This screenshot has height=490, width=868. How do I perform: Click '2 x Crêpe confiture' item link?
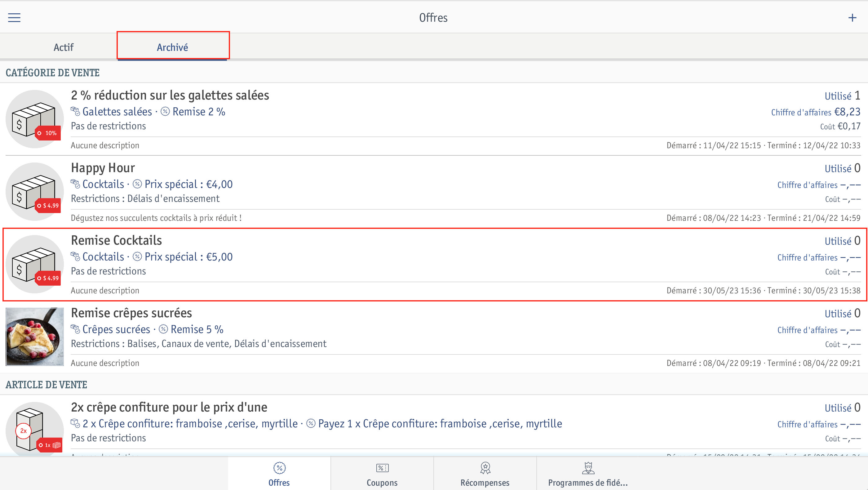(190, 424)
